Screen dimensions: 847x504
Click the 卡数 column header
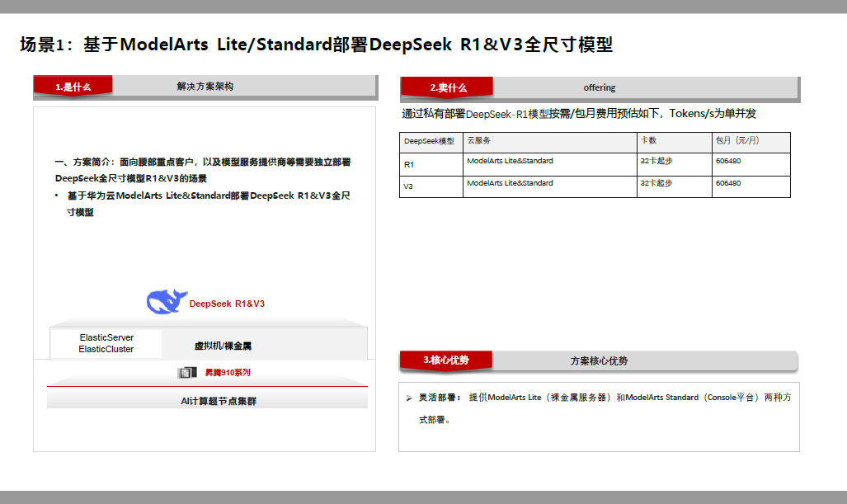(x=674, y=143)
